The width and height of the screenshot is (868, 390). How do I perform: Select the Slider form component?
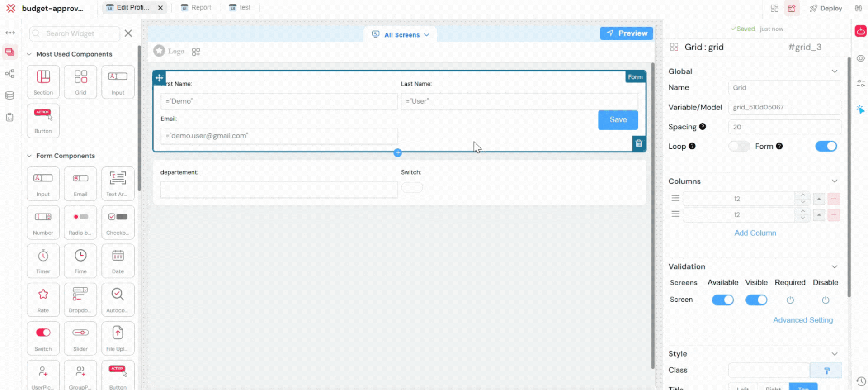[x=80, y=338]
